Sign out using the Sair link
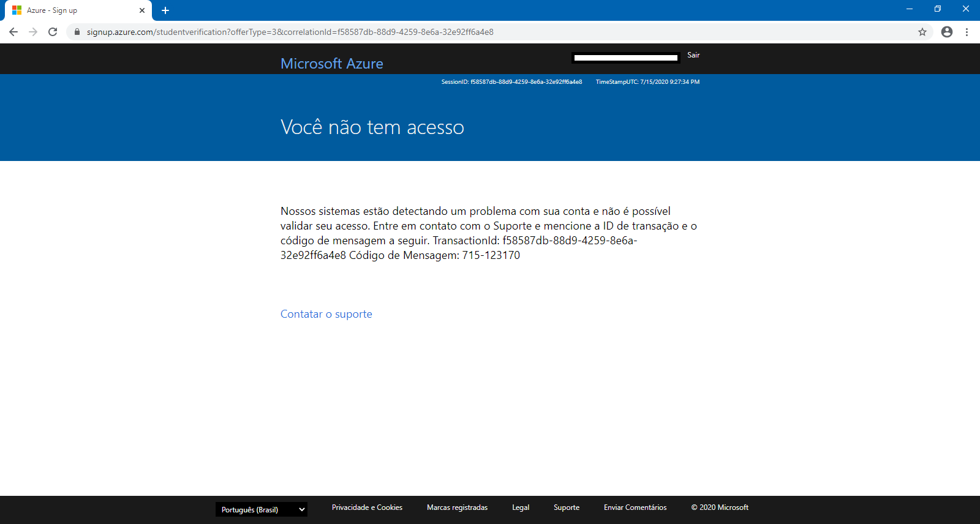 693,55
